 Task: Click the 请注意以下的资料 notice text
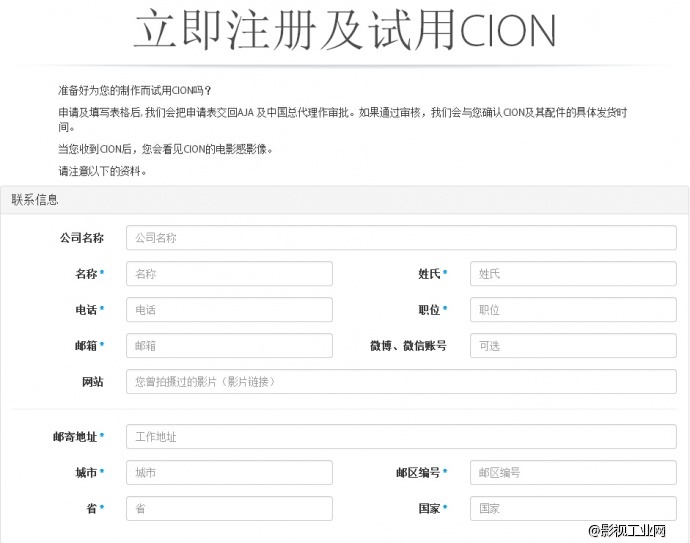103,171
